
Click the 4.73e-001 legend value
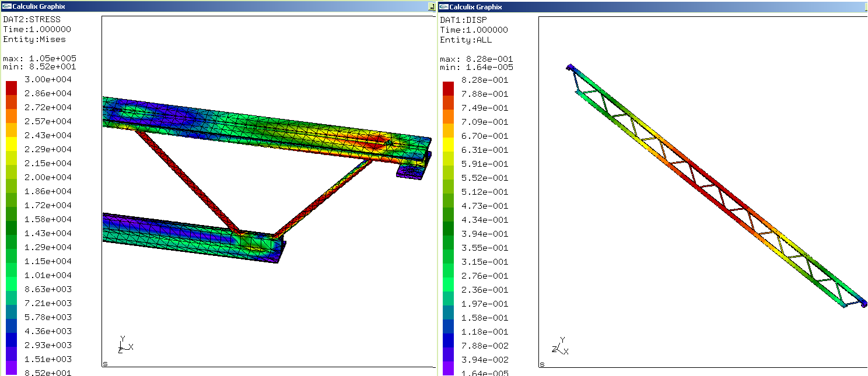484,206
